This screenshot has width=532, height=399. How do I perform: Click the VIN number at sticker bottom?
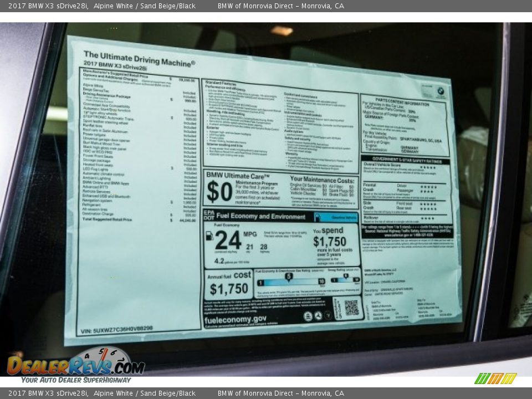tap(117, 328)
